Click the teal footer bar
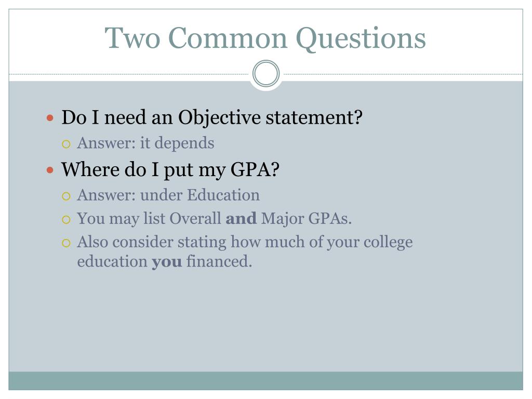This screenshot has height=399, width=532. click(x=265, y=381)
